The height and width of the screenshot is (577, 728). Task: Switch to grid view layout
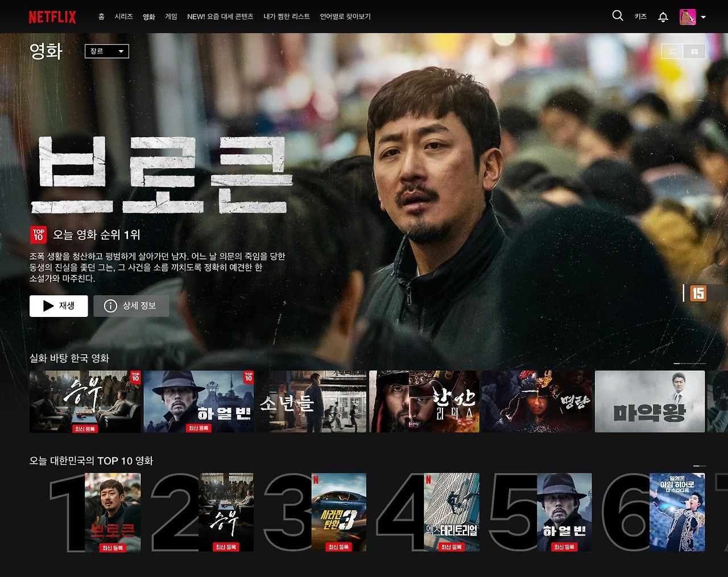tap(694, 51)
